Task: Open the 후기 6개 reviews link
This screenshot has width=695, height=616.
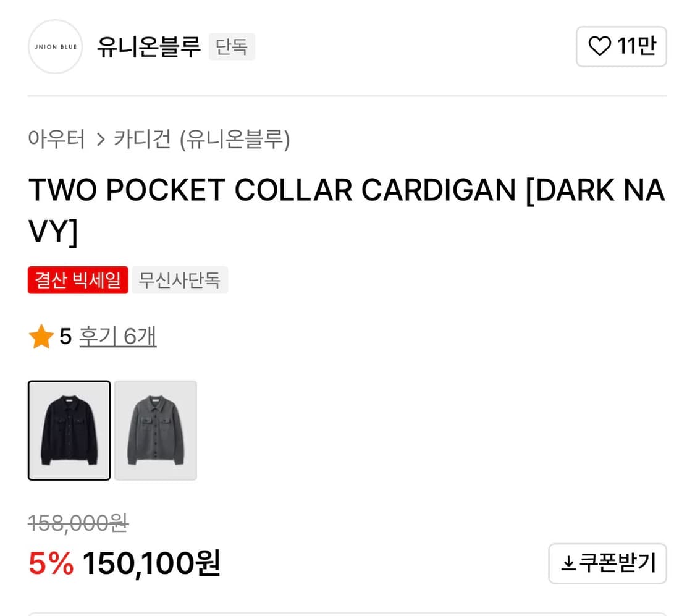Action: [x=118, y=336]
